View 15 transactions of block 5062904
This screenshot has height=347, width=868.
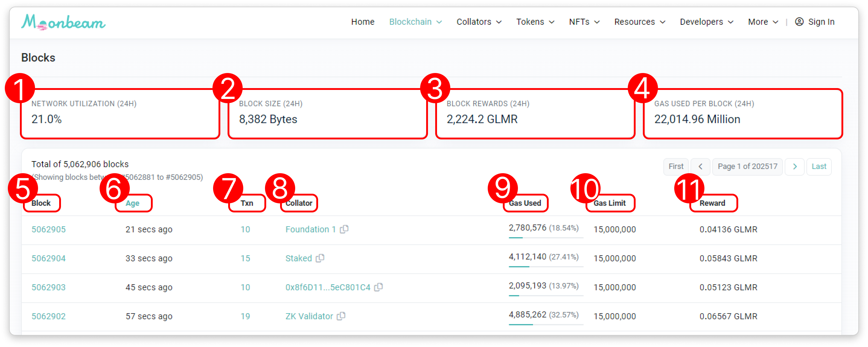[245, 258]
